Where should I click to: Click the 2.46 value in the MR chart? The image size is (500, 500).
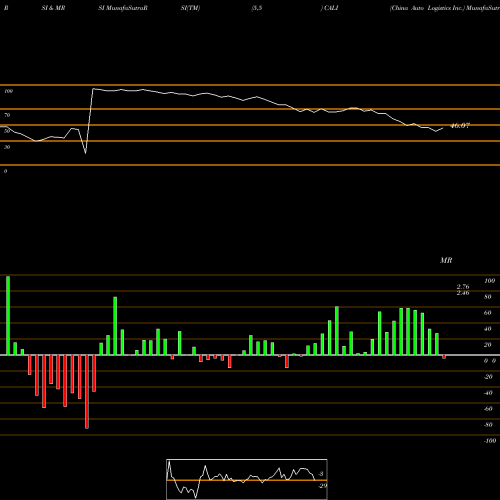point(463,293)
